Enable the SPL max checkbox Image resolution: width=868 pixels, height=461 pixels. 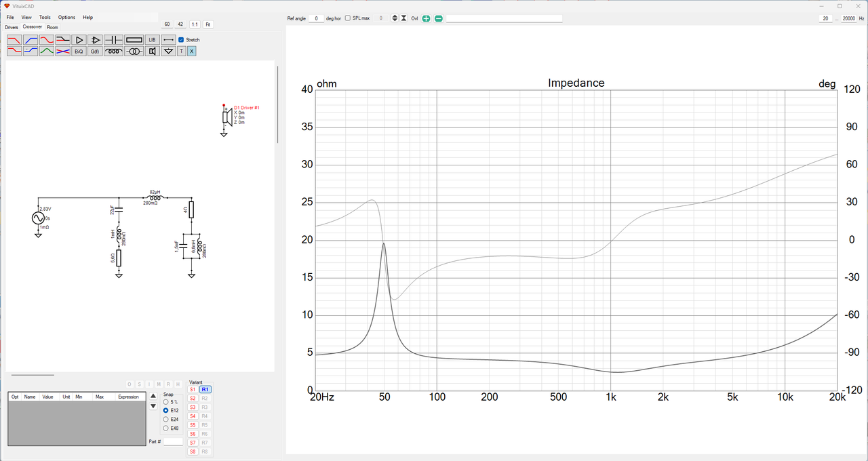(x=348, y=18)
